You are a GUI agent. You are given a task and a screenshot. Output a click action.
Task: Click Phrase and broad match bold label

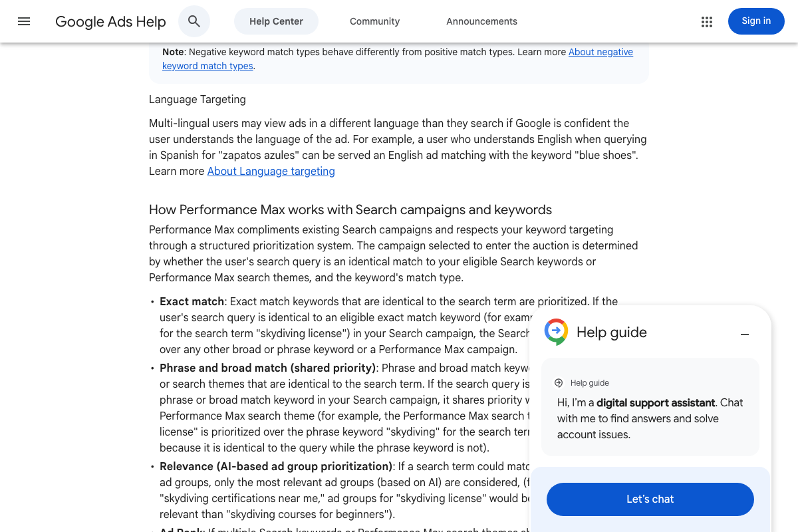point(268,368)
